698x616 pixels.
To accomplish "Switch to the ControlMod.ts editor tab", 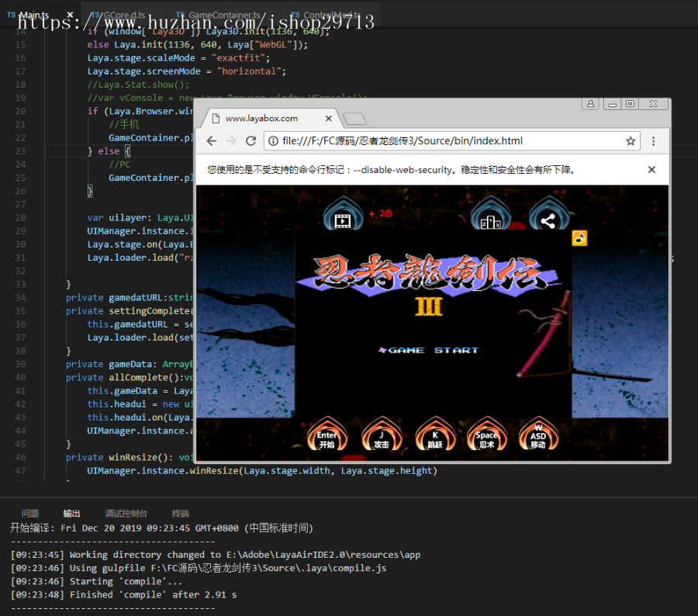I will coord(331,16).
